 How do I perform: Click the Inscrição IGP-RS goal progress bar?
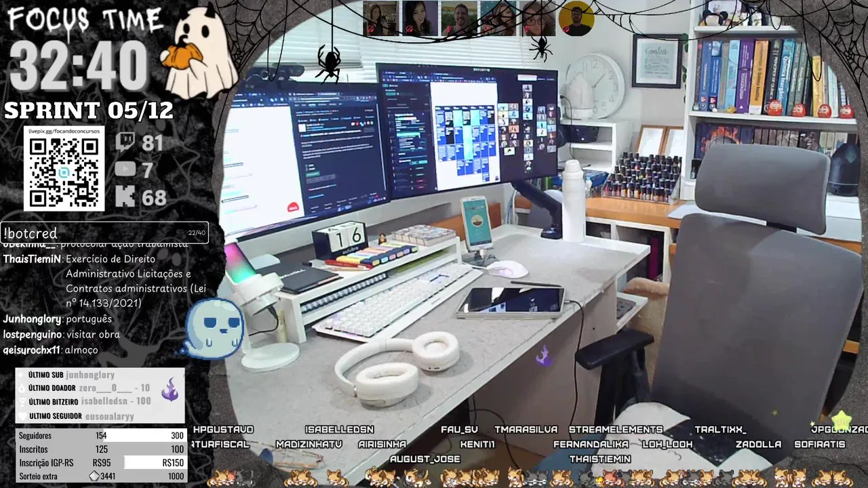click(x=101, y=463)
